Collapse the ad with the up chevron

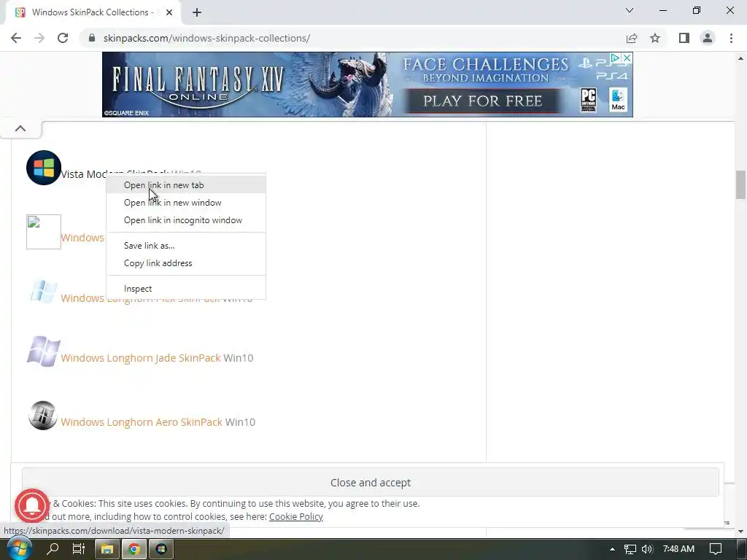(x=20, y=128)
